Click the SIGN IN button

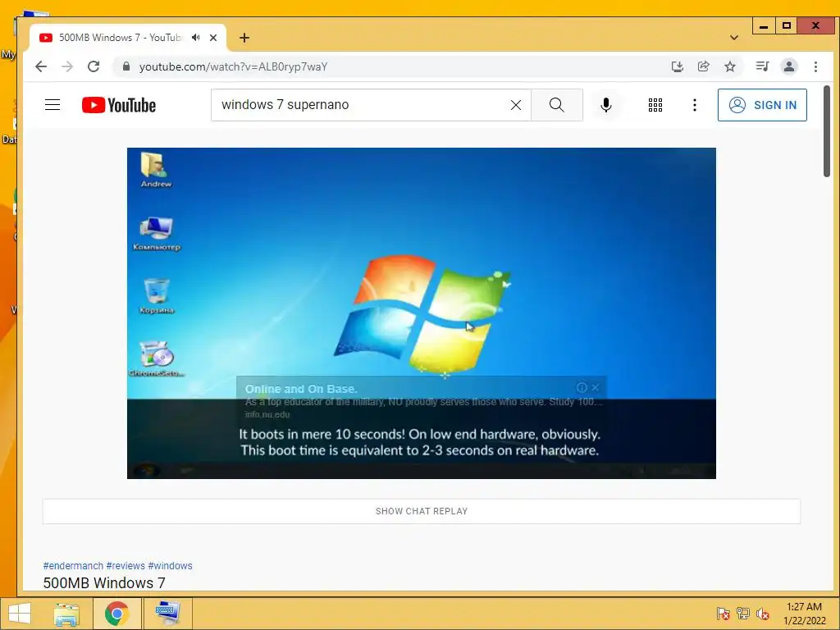coord(762,105)
